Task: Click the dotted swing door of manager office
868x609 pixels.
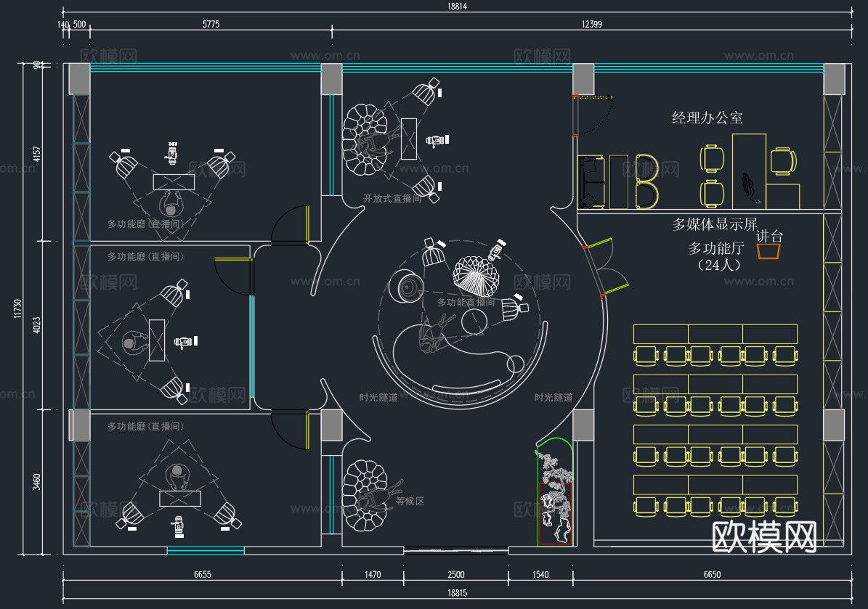Action: [593, 115]
